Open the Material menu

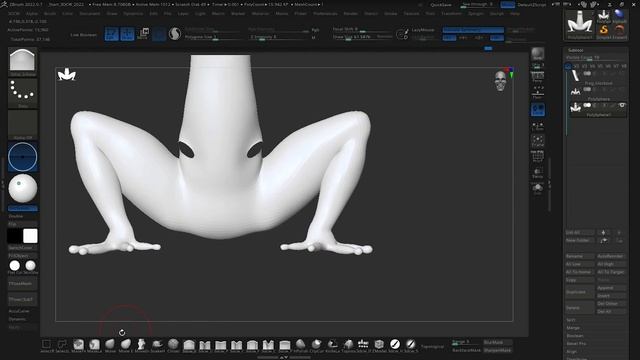point(260,13)
